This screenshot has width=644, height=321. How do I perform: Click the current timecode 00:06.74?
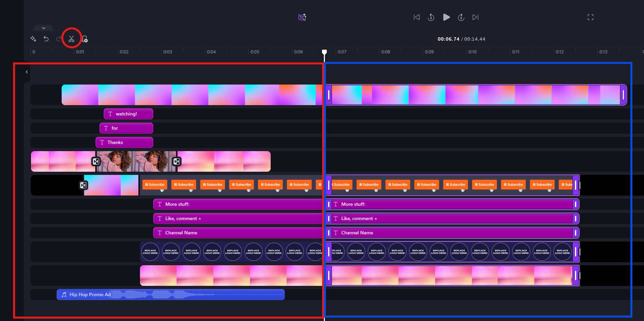(448, 39)
